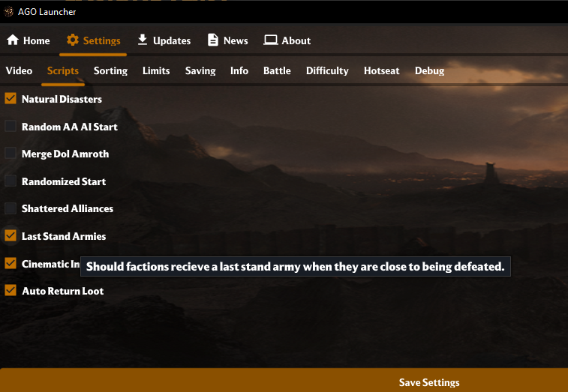Tick the Merge Dol Amroth checkbox
Screen dimensions: 568x392
11,153
